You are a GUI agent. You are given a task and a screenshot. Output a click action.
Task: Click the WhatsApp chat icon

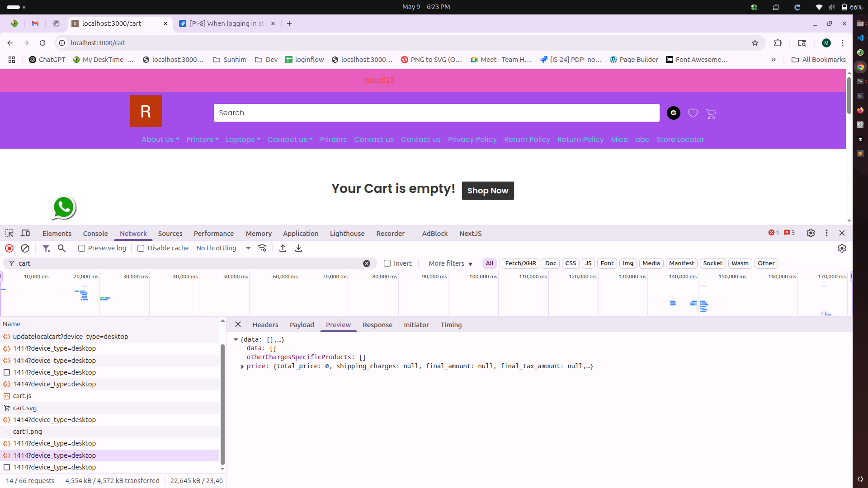coord(64,208)
